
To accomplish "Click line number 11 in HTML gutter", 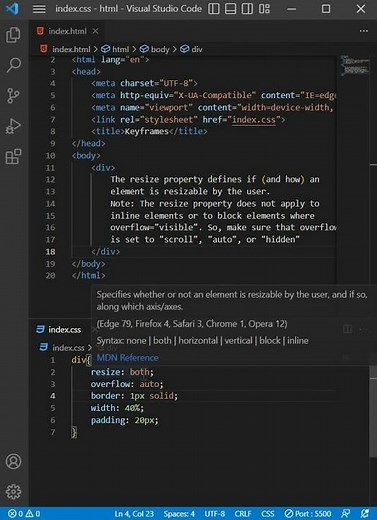I will [50, 168].
